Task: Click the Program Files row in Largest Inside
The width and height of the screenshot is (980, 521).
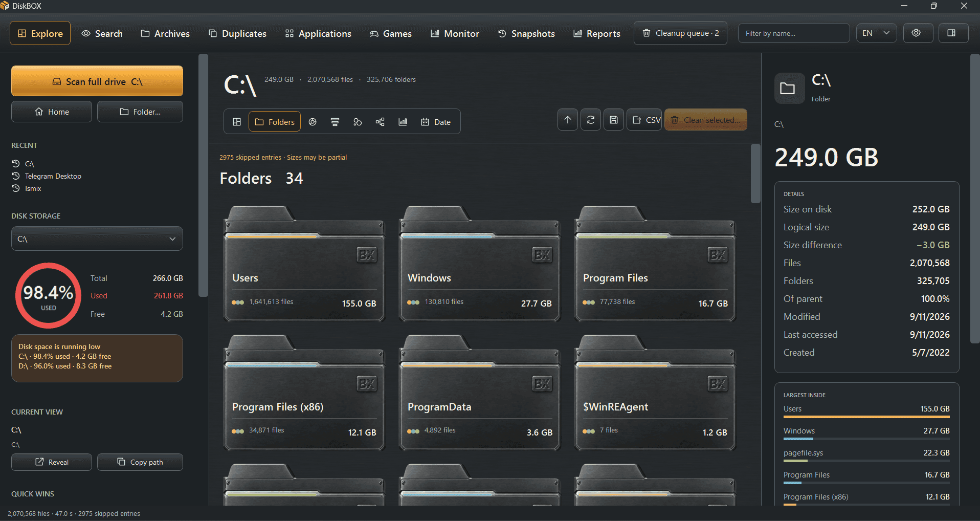Action: coord(866,477)
